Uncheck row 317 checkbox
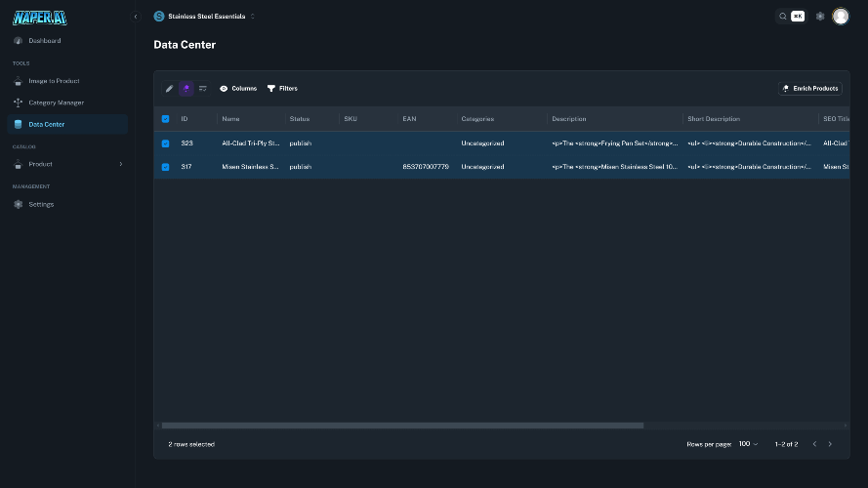 (x=166, y=167)
